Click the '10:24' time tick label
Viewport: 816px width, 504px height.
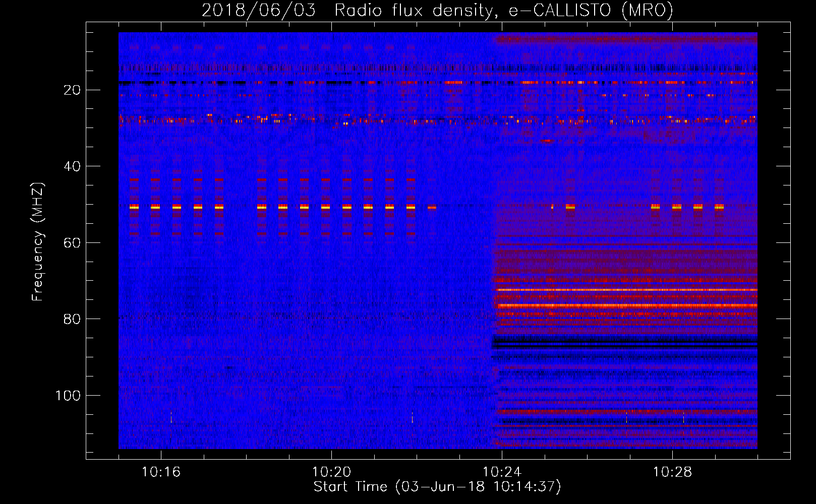pos(502,472)
